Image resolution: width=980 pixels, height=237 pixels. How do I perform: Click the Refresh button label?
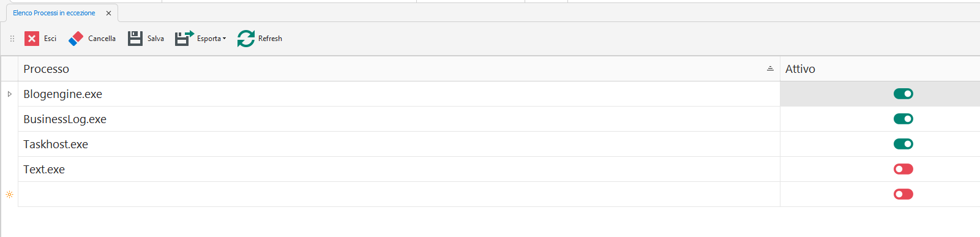[x=270, y=39]
